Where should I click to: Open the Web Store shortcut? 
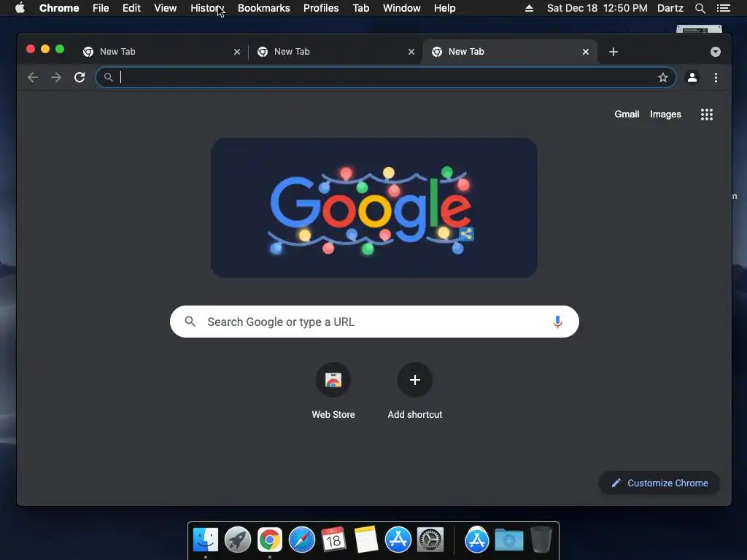pyautogui.click(x=333, y=379)
